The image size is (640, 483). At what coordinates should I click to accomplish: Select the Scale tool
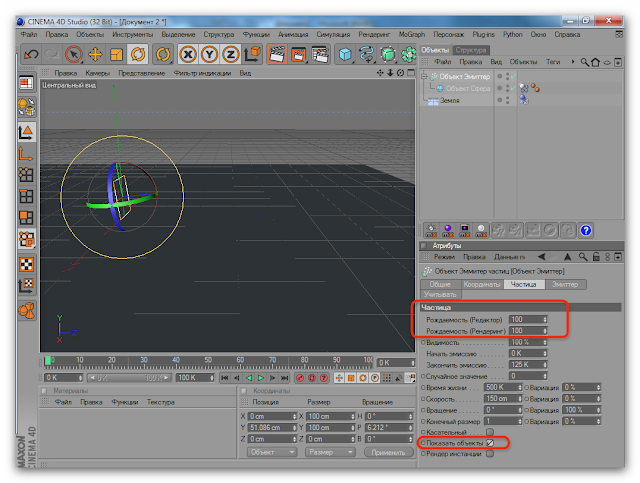[x=116, y=54]
